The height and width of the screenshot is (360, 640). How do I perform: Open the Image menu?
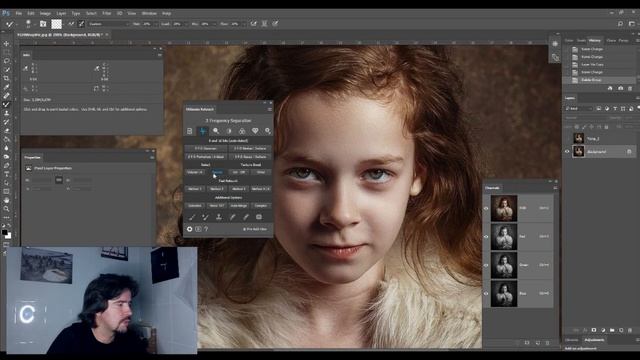click(x=45, y=13)
